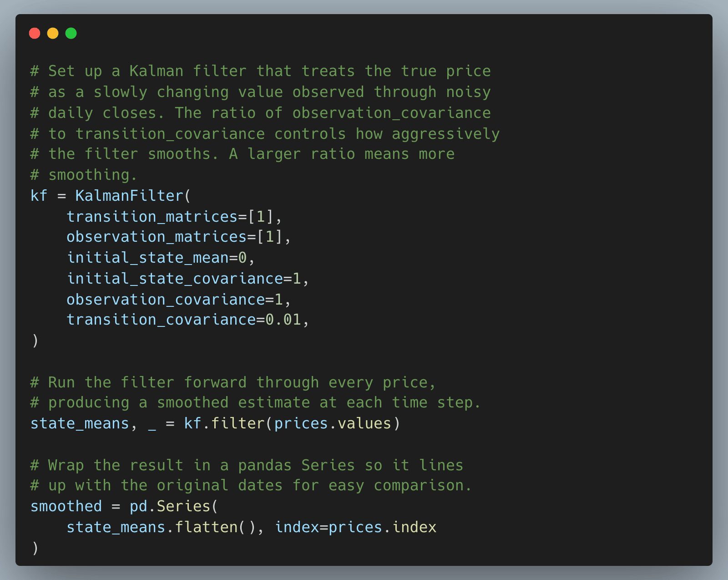Screen dimensions: 728x580
Task: Click the green maximize window button
Action: (x=71, y=33)
